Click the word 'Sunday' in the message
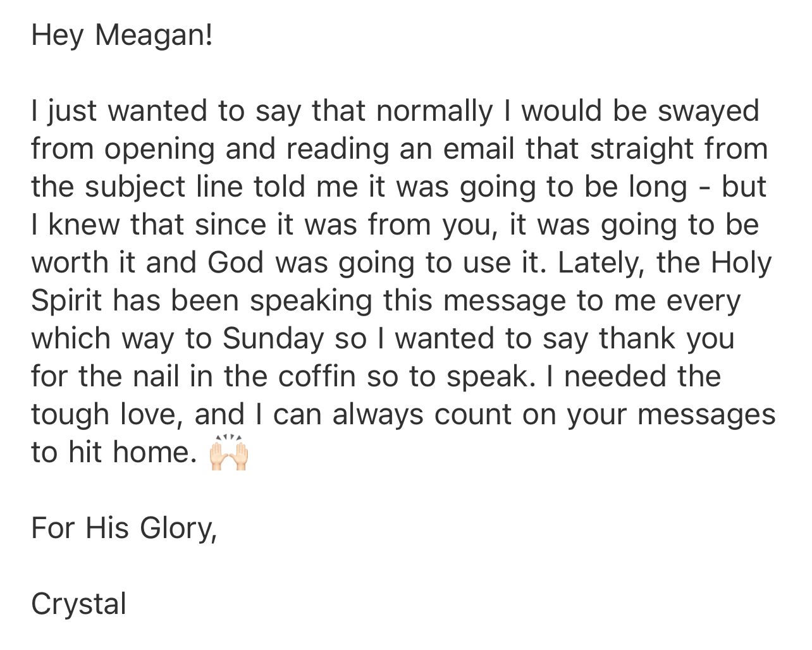This screenshot has width=812, height=650. click(273, 340)
